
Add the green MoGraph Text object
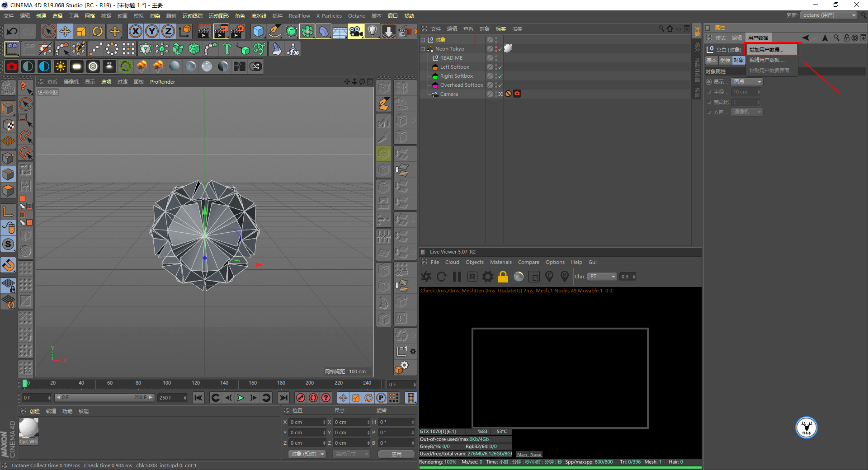[227, 49]
